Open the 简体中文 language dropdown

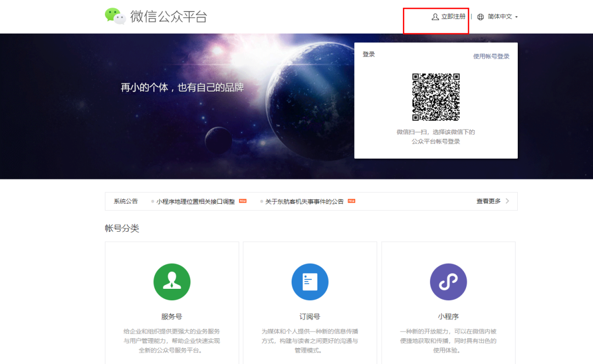pos(500,16)
